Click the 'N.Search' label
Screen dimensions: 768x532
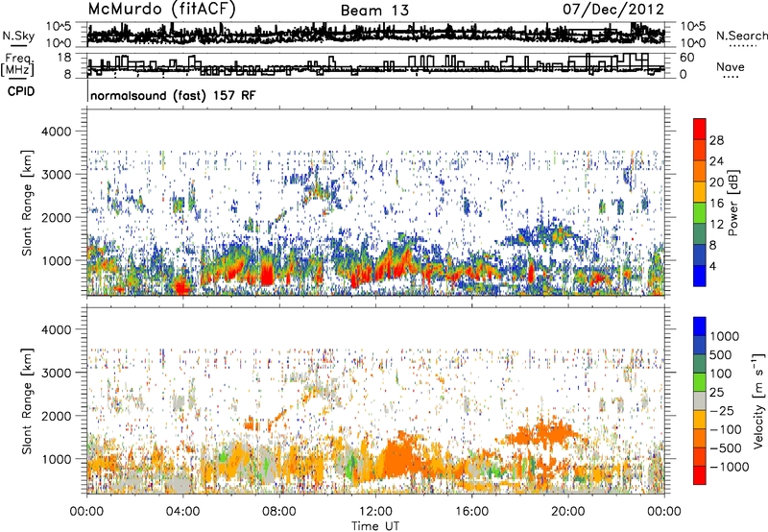pyautogui.click(x=742, y=36)
